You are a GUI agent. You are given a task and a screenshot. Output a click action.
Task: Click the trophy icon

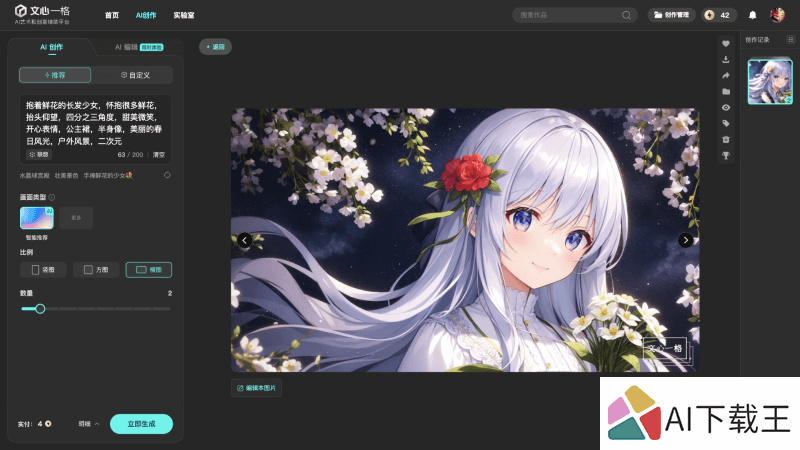click(726, 156)
